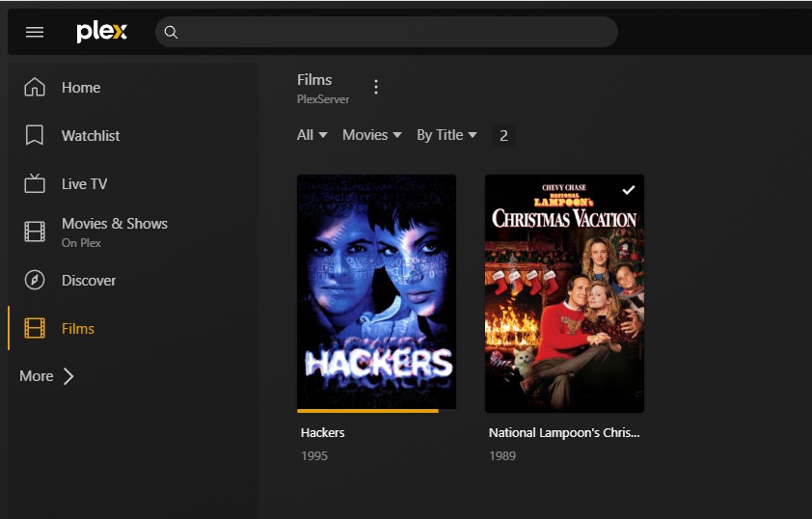Go to Live TV section
812x519 pixels.
pos(85,184)
